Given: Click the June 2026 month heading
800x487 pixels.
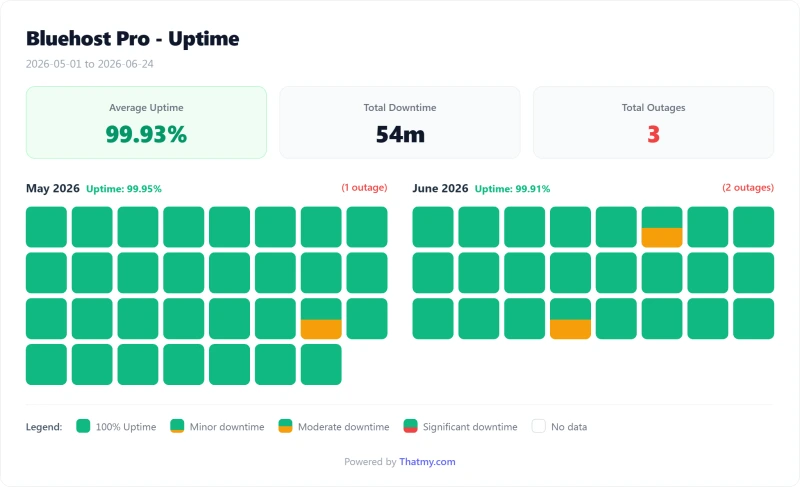Looking at the screenshot, I should pyautogui.click(x=440, y=188).
